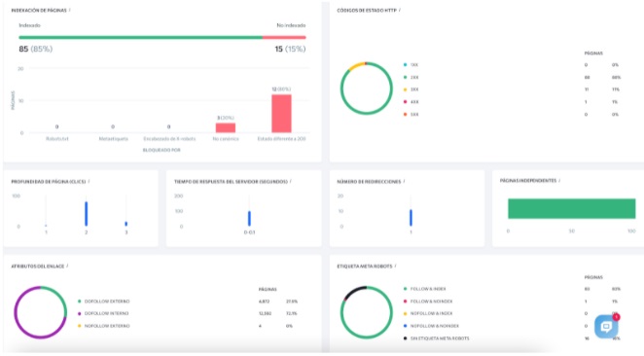Click the green Indexado progress bar segment

[140, 37]
